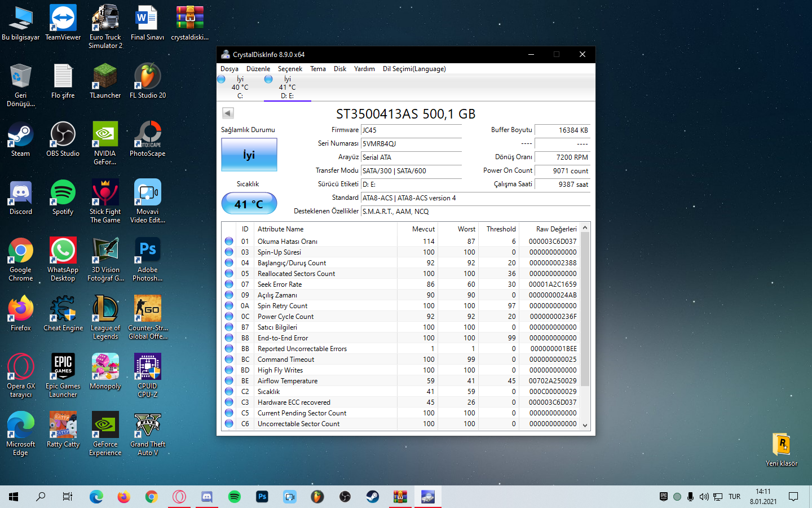Select the Power Cycle Count row
The height and width of the screenshot is (508, 812).
pos(401,316)
